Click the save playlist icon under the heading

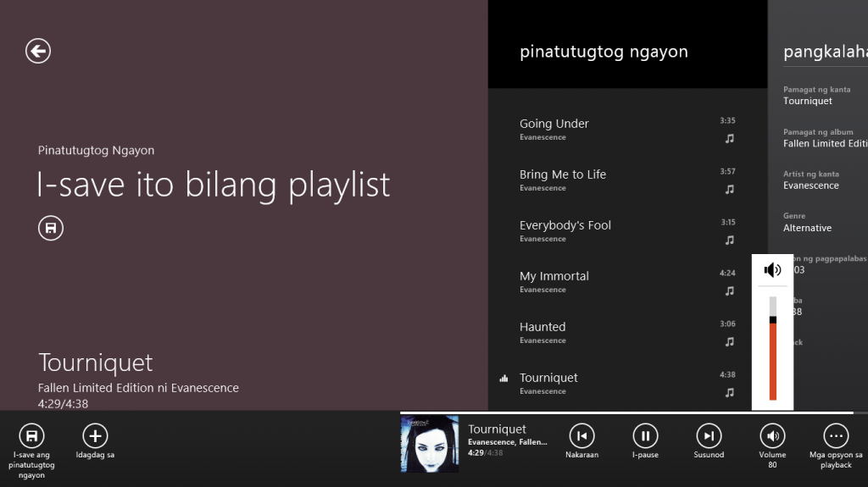[50, 228]
